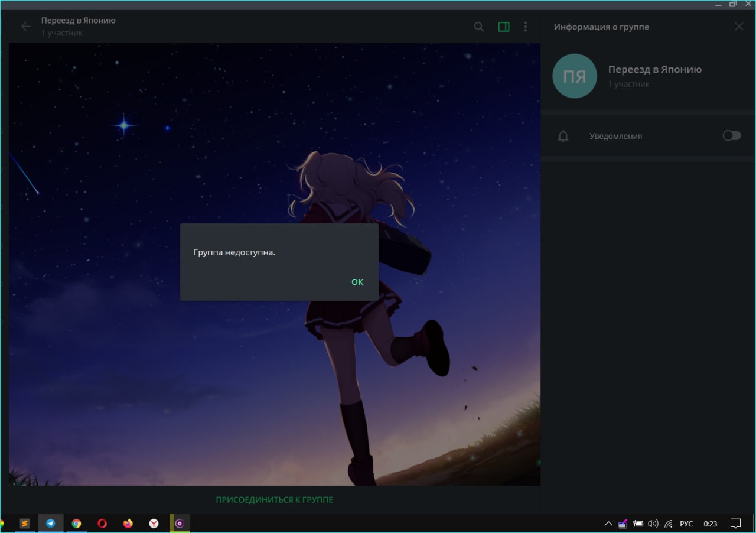
Task: Switch the "РУС" input language indicator
Action: point(686,524)
